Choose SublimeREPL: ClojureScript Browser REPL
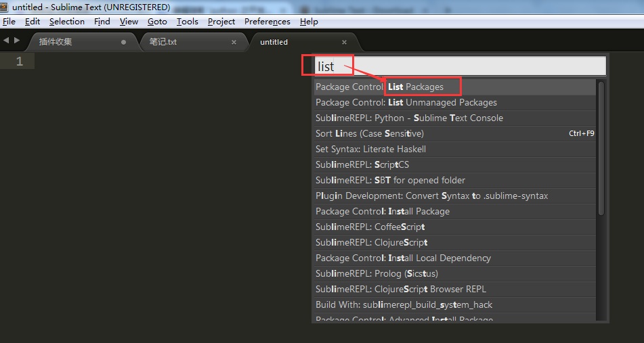The image size is (644, 343). point(454,290)
